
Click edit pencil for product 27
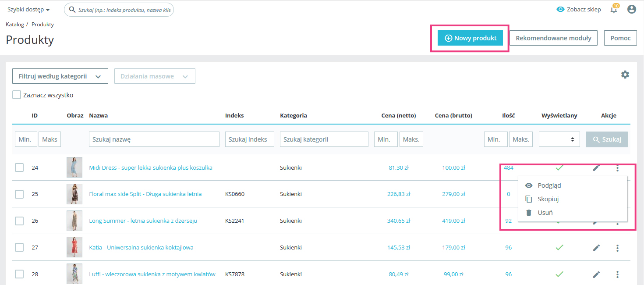click(x=596, y=248)
